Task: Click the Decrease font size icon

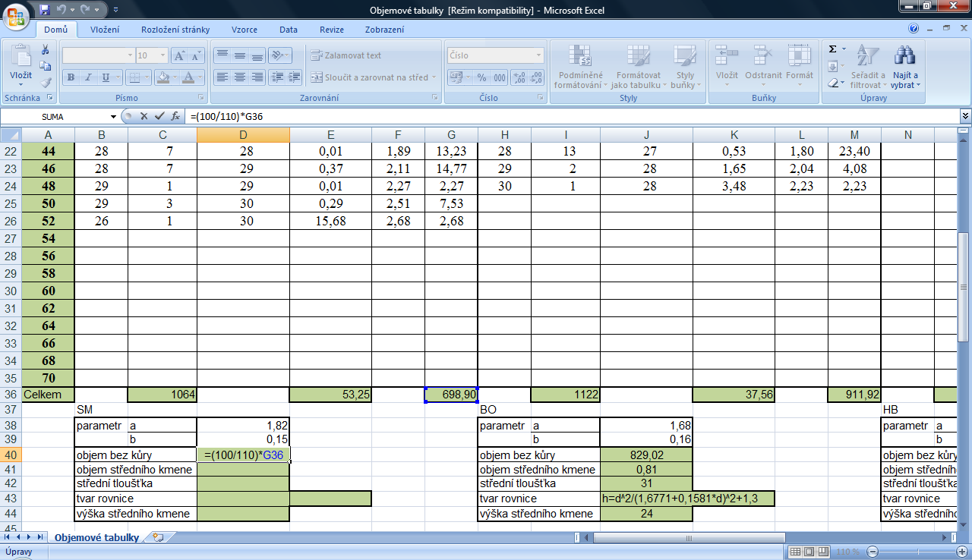Action: 196,55
